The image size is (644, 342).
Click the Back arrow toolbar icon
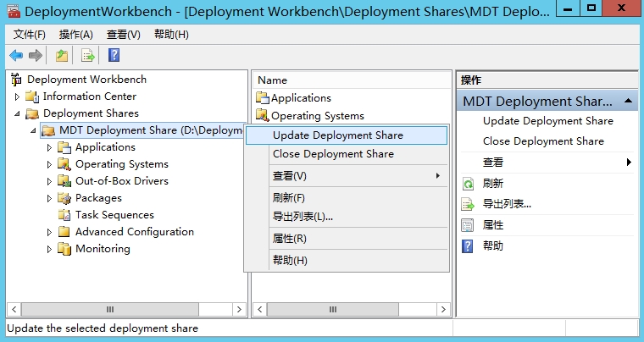(x=16, y=55)
